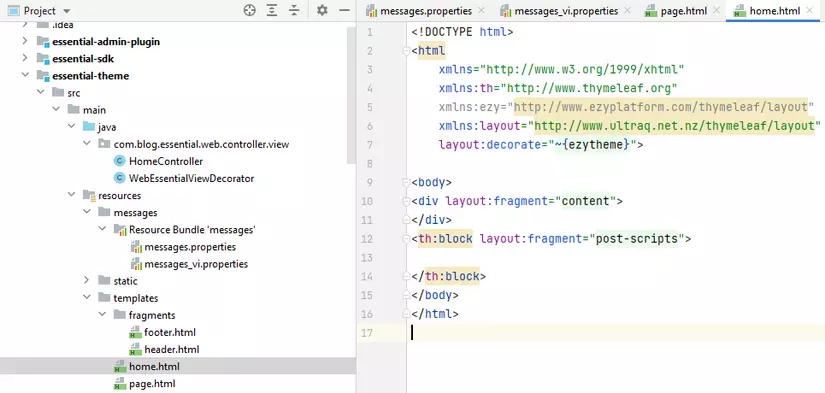Image resolution: width=825 pixels, height=393 pixels.
Task: Collapse the essential-theme module
Action: pyautogui.click(x=25, y=75)
